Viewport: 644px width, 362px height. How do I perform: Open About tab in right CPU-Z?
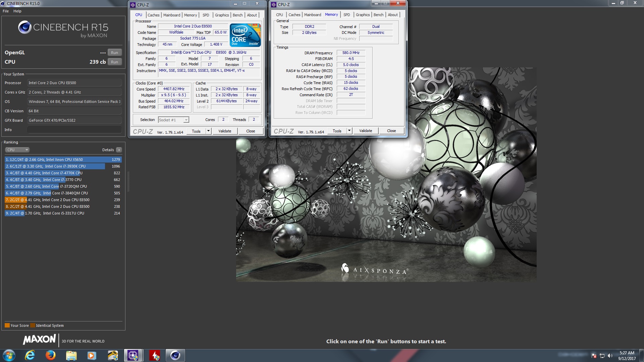click(x=393, y=15)
